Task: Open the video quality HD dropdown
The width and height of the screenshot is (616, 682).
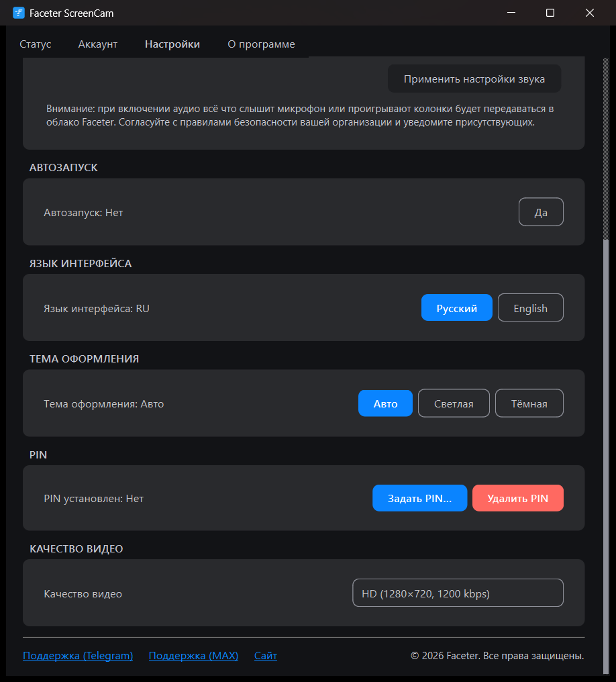Action: (458, 593)
